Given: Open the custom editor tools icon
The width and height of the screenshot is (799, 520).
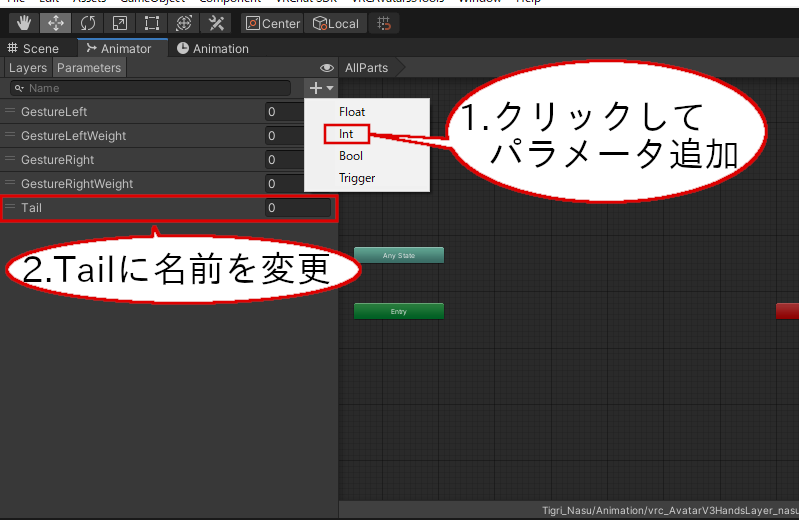Looking at the screenshot, I should (x=216, y=23).
